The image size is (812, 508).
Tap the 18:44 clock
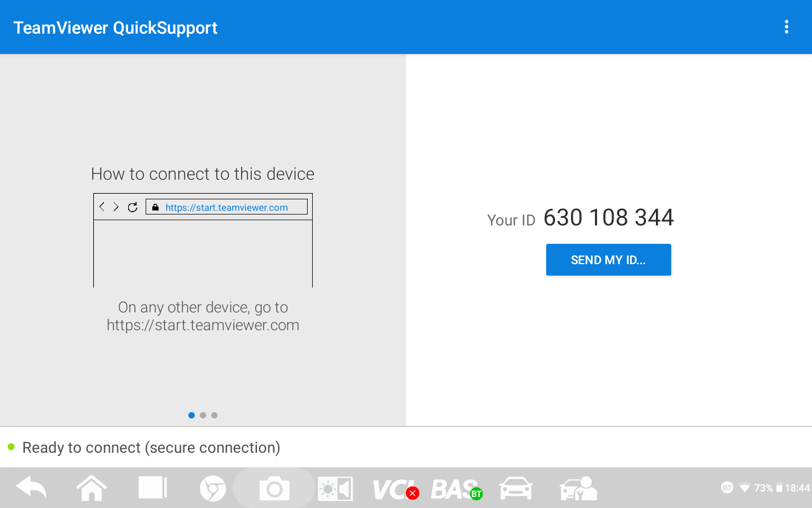pyautogui.click(x=797, y=488)
